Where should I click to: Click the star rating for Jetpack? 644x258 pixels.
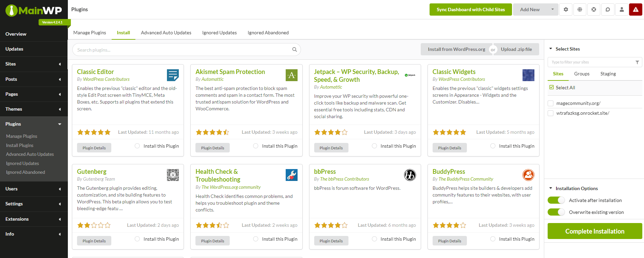pyautogui.click(x=331, y=132)
